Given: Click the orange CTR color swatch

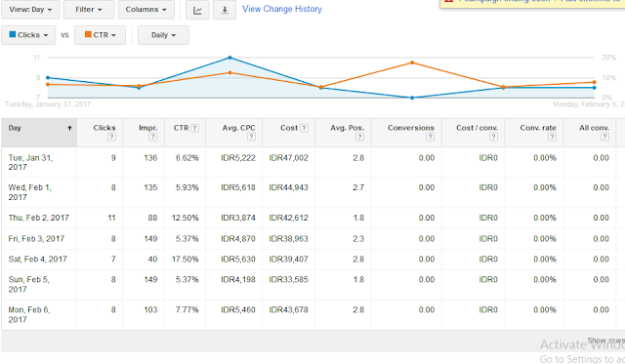Looking at the screenshot, I should pos(88,34).
